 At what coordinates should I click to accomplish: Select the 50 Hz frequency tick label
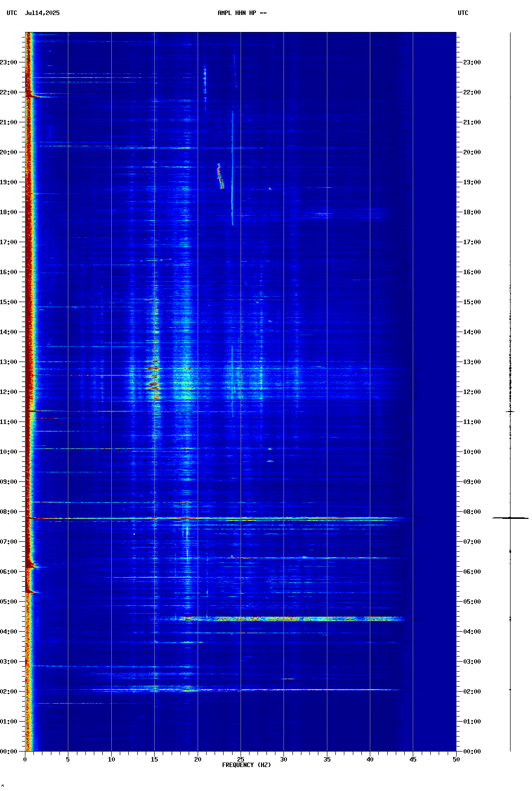point(456,760)
